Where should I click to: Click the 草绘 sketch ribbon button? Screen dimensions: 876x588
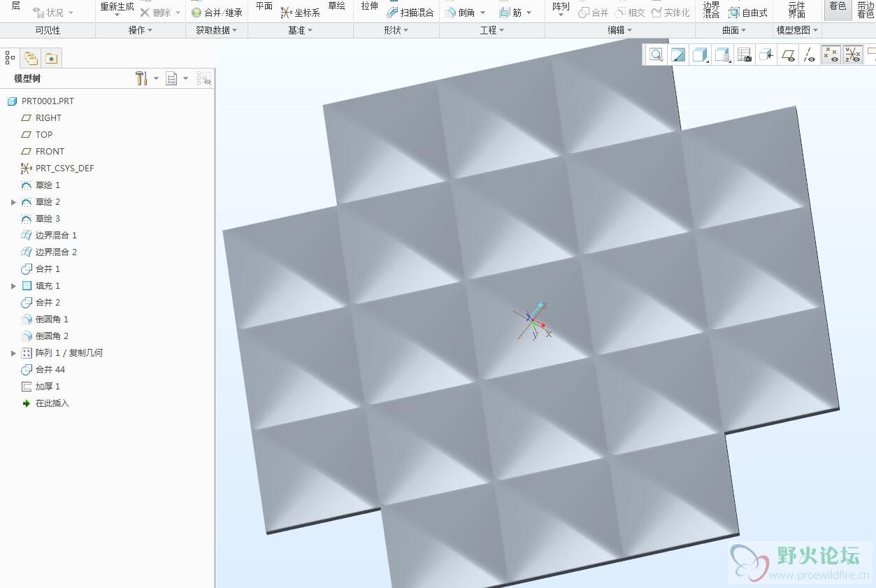tap(336, 7)
